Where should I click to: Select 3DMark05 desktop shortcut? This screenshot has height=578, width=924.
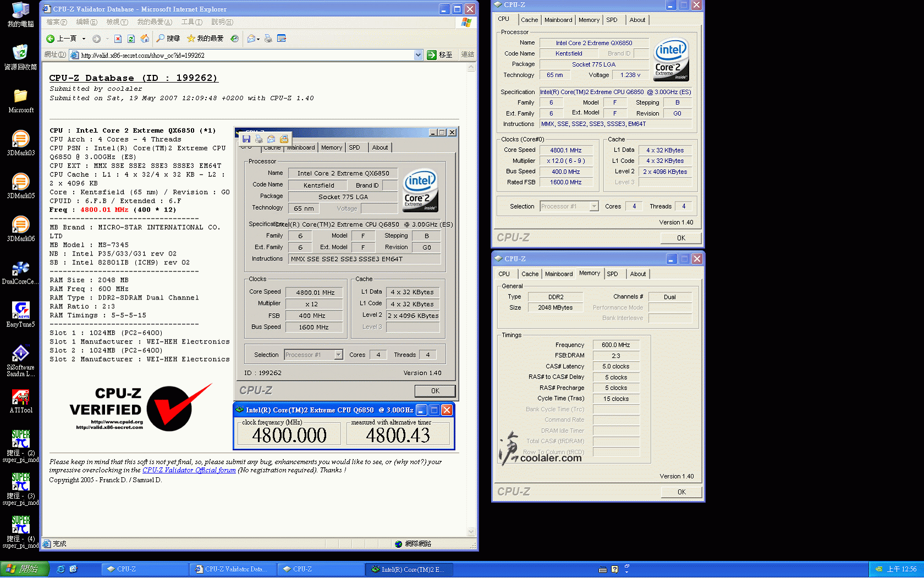pyautogui.click(x=20, y=186)
